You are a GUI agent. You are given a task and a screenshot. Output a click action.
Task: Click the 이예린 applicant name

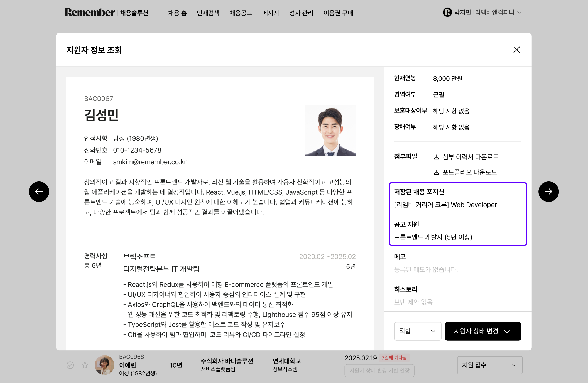[x=128, y=365]
